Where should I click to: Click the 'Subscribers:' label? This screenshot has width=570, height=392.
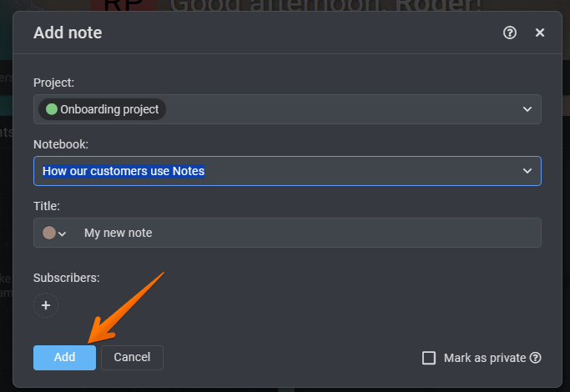tap(67, 278)
